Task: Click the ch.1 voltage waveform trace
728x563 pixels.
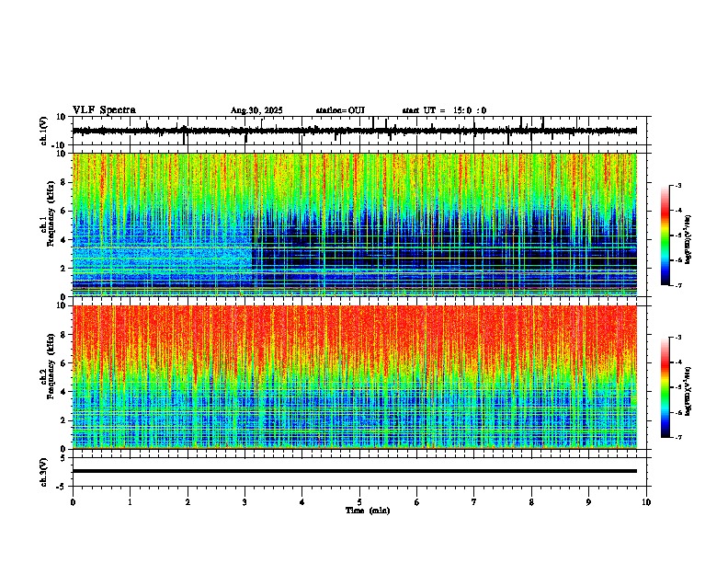Action: [355, 131]
